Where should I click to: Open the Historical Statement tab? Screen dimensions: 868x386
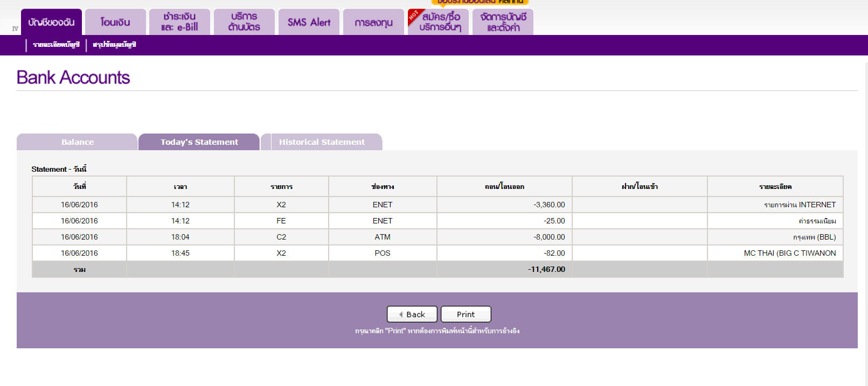pos(322,142)
